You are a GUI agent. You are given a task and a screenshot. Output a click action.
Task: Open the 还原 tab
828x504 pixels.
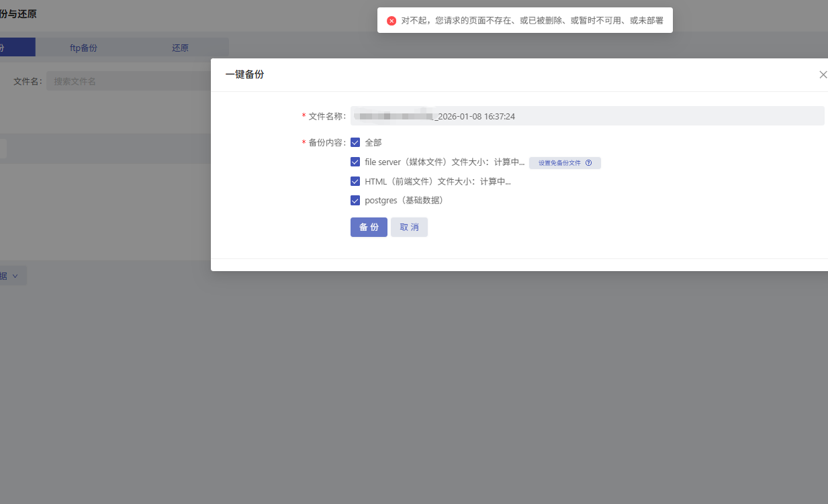point(180,48)
